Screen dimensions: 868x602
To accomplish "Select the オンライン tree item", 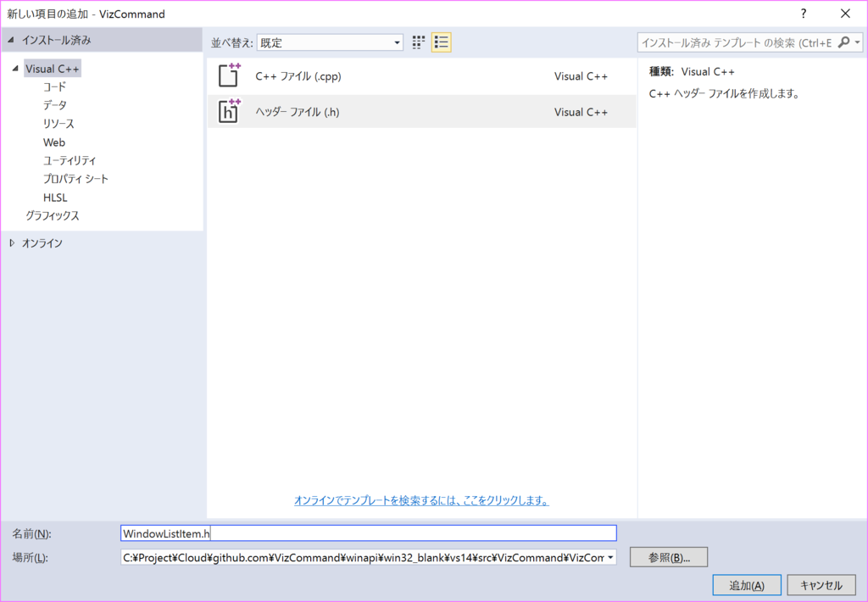I will 42,243.
